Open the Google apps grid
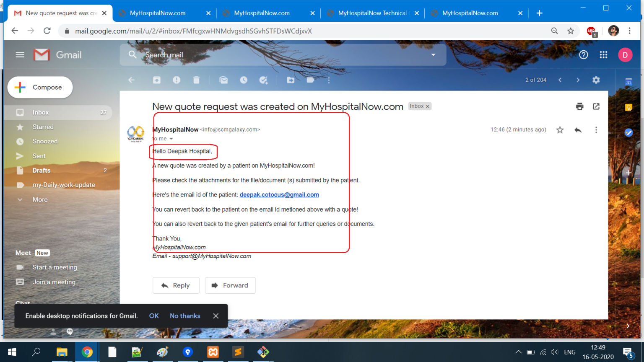The height and width of the screenshot is (362, 644). 604,55
